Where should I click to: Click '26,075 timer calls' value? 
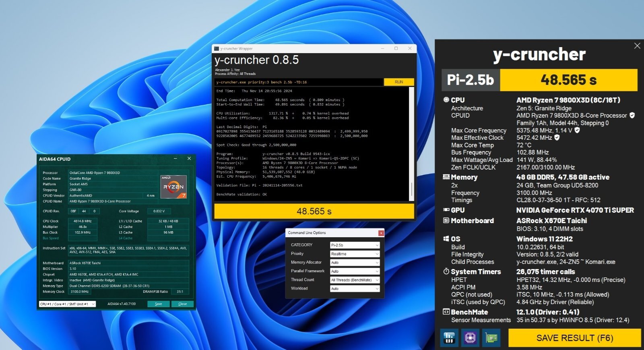click(546, 272)
